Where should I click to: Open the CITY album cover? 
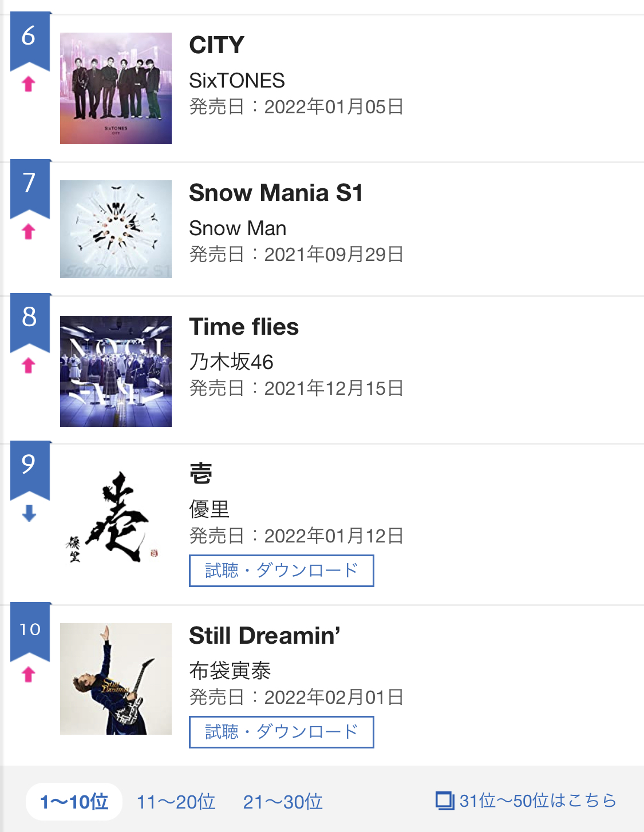coord(116,88)
